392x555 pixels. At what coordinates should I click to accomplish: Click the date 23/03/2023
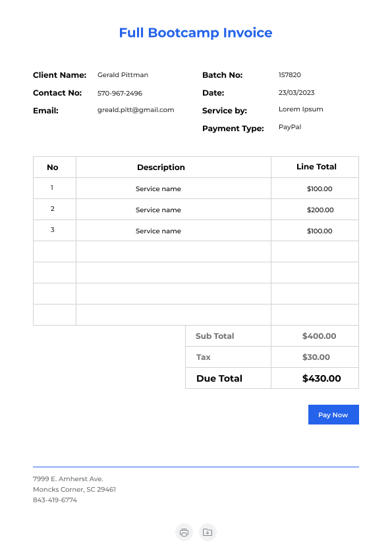(296, 92)
